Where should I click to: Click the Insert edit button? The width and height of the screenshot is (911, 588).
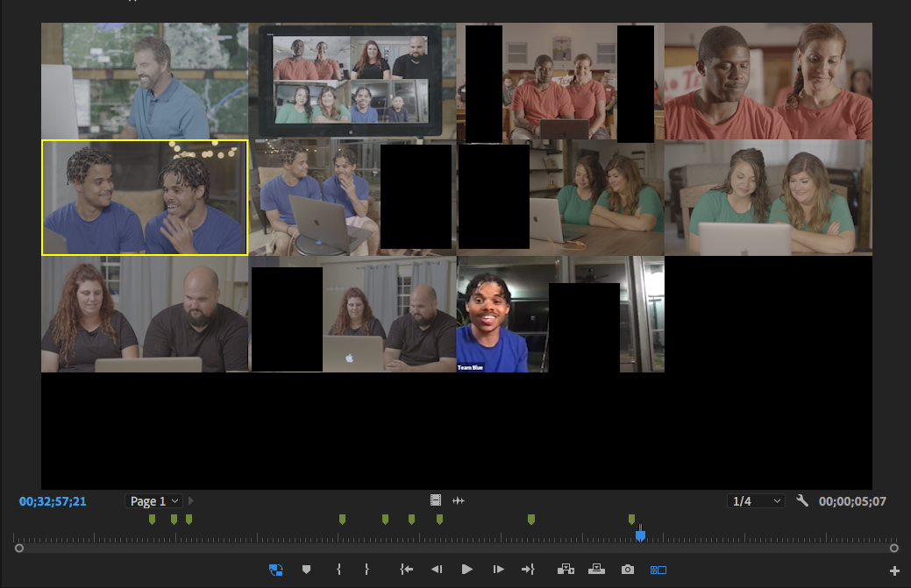(566, 570)
